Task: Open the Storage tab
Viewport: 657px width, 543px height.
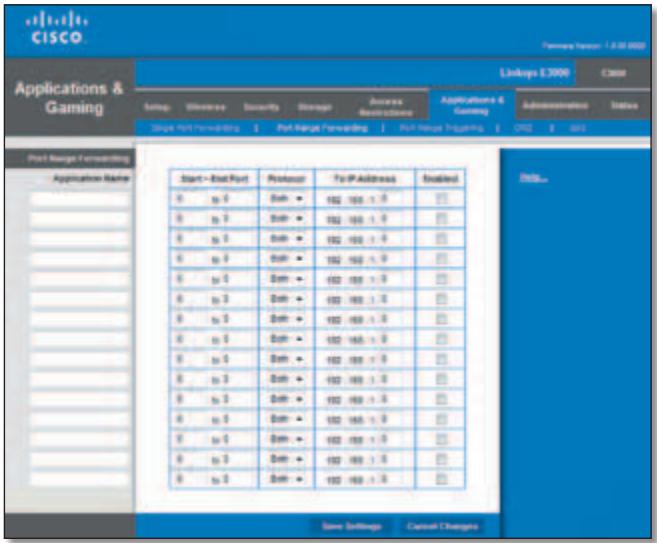Action: [x=315, y=107]
